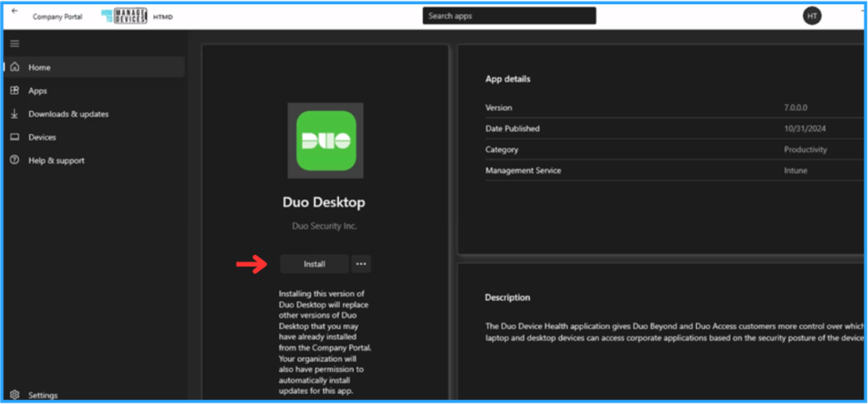Click the back arrow in title bar
868x404 pixels.
[14, 10]
